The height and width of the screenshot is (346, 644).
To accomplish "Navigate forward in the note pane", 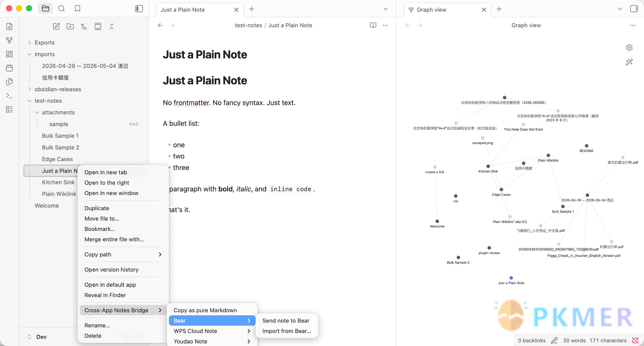I will (x=172, y=25).
